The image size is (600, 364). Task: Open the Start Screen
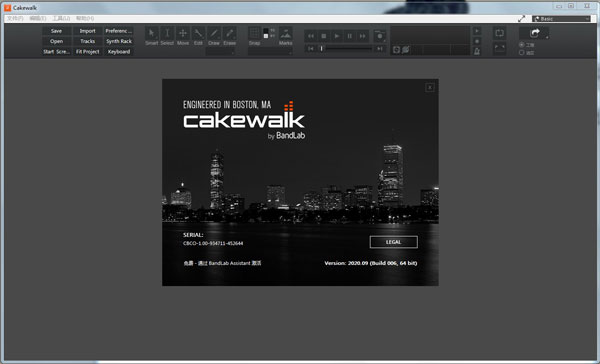[x=57, y=52]
